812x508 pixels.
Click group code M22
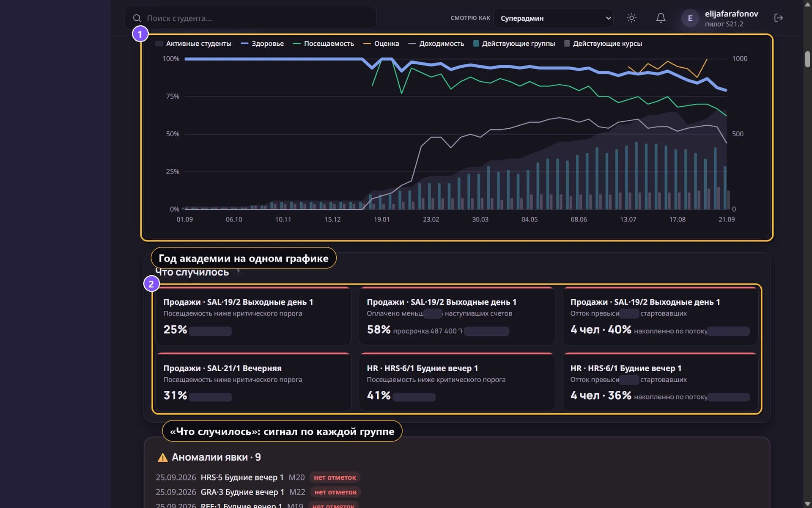[x=297, y=492]
